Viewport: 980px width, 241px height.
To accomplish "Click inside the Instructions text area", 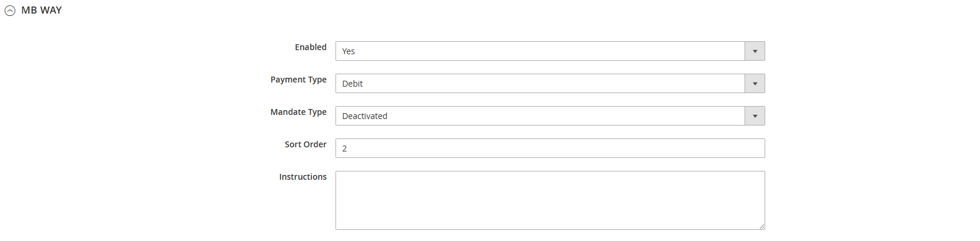I will tap(550, 200).
